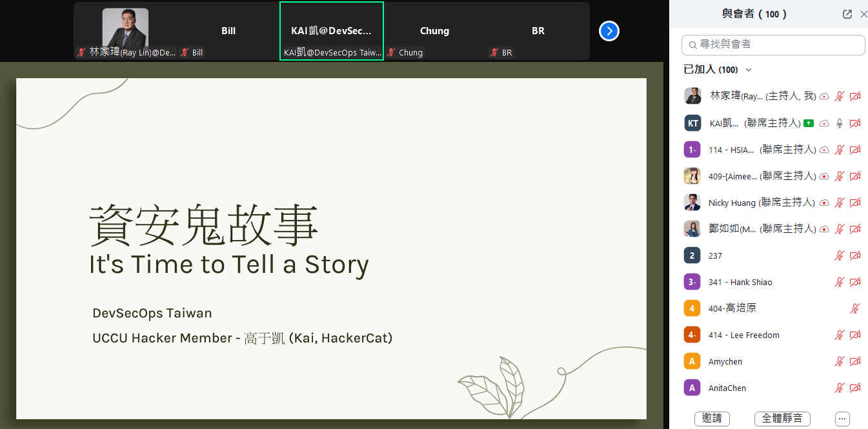The image size is (868, 429).
Task: Click the 尋找與會者 search field
Action: 774,45
